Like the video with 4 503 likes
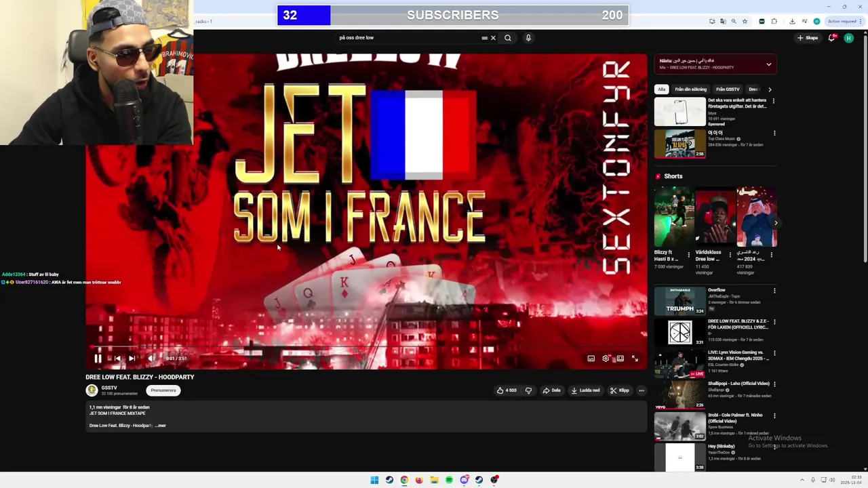 point(507,390)
